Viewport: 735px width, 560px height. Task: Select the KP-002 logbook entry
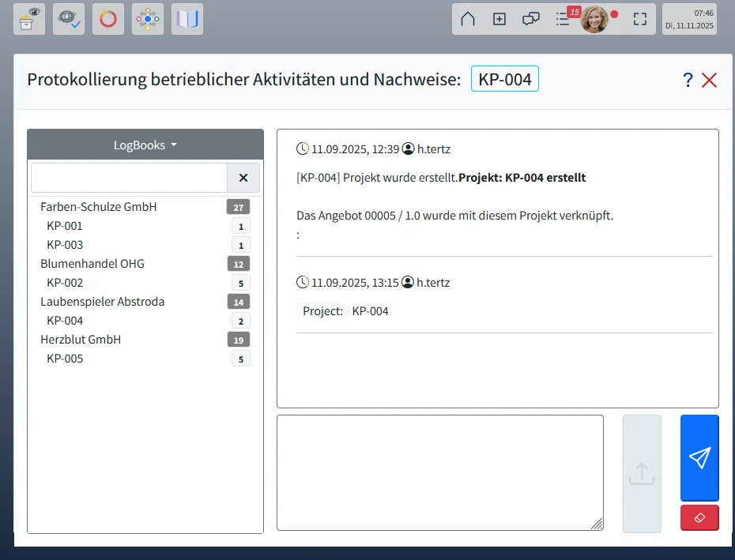65,282
